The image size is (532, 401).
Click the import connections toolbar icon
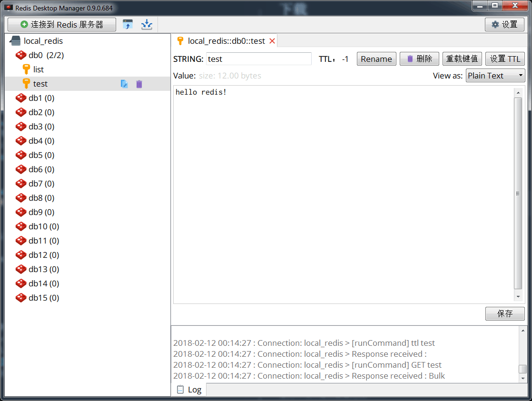(128, 24)
